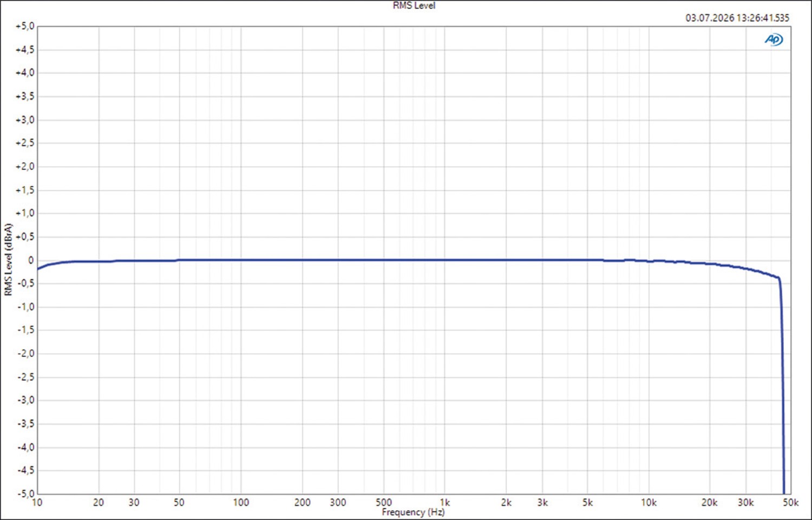Viewport: 812px width, 520px height.
Task: Click the 0 level axis label
Action: point(31,260)
